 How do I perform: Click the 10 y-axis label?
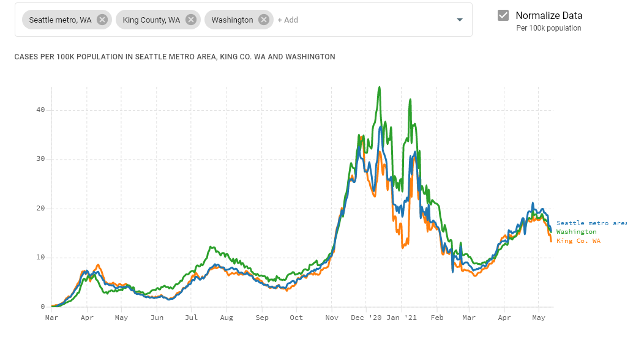[40, 258]
